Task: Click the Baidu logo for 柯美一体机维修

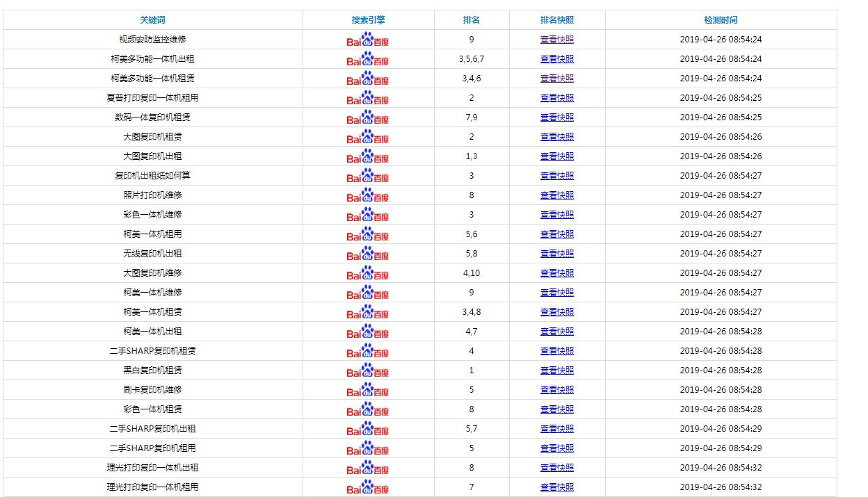Action: pos(368,293)
